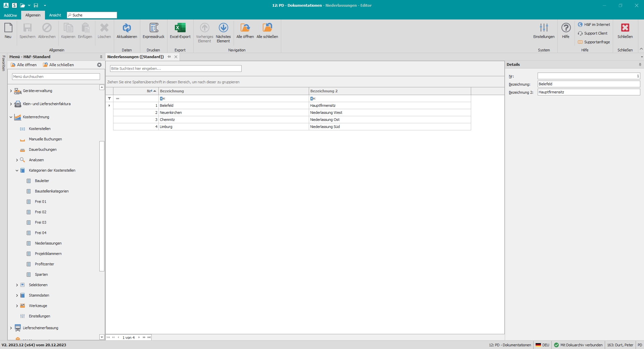Create a new record with Neu

pos(8,28)
